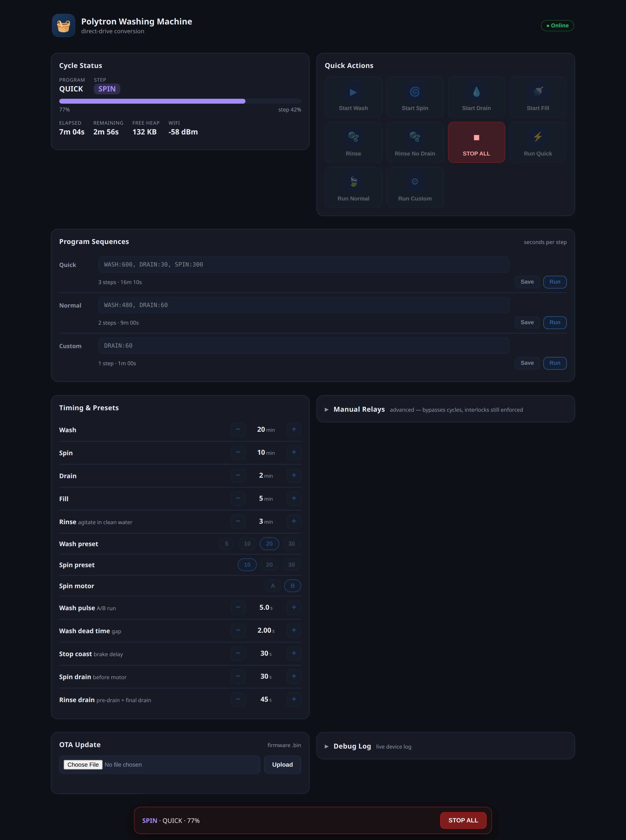Viewport: 626px width, 840px height.
Task: Increase Drain time with plus button
Action: [294, 475]
